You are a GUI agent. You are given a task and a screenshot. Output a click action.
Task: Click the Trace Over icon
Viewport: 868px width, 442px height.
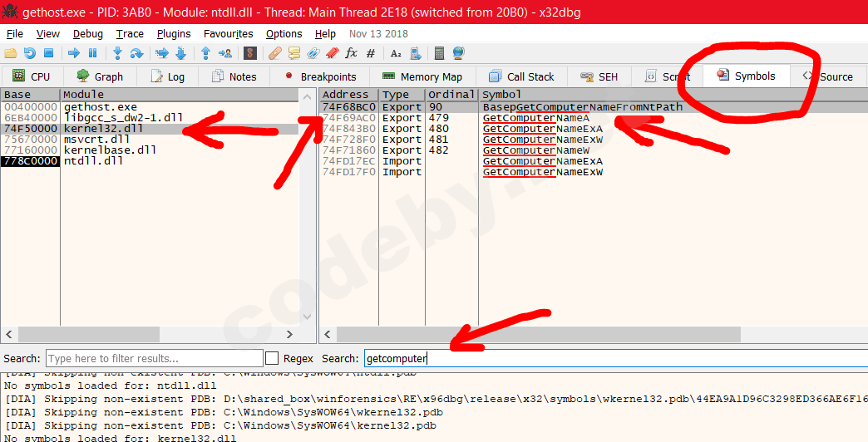(x=180, y=53)
